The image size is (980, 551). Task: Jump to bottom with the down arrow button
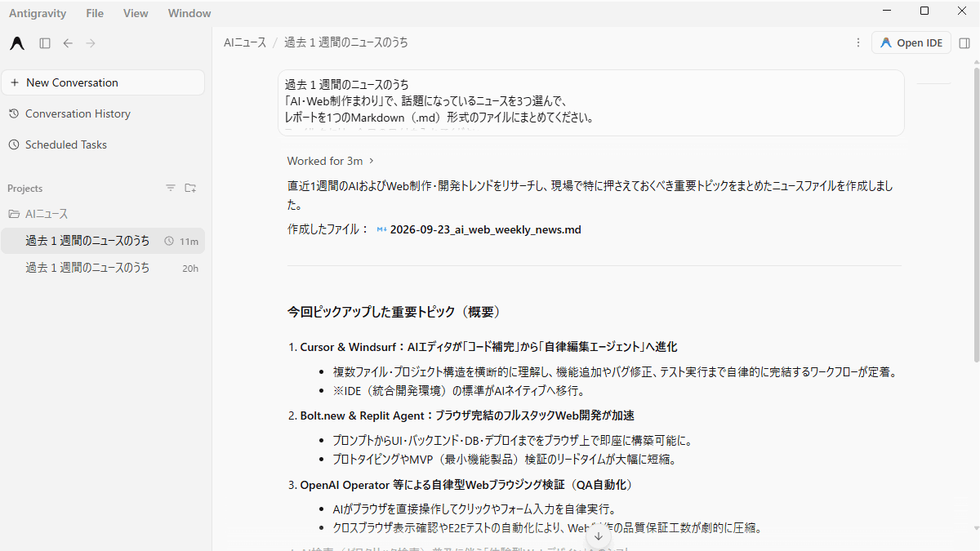tap(598, 535)
